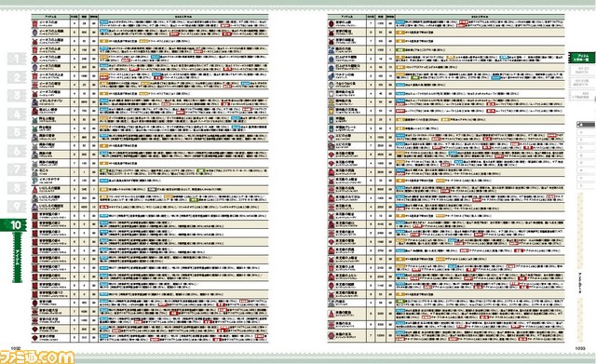The image size is (596, 364).
Task: Open the chapter 1 index tab
Action: click(17, 59)
